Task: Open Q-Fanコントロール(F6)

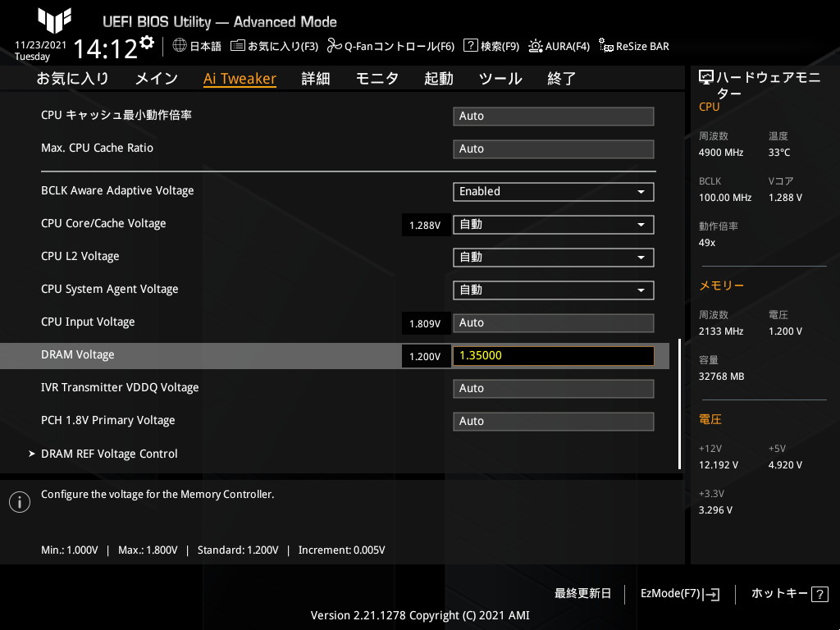Action: (x=399, y=46)
